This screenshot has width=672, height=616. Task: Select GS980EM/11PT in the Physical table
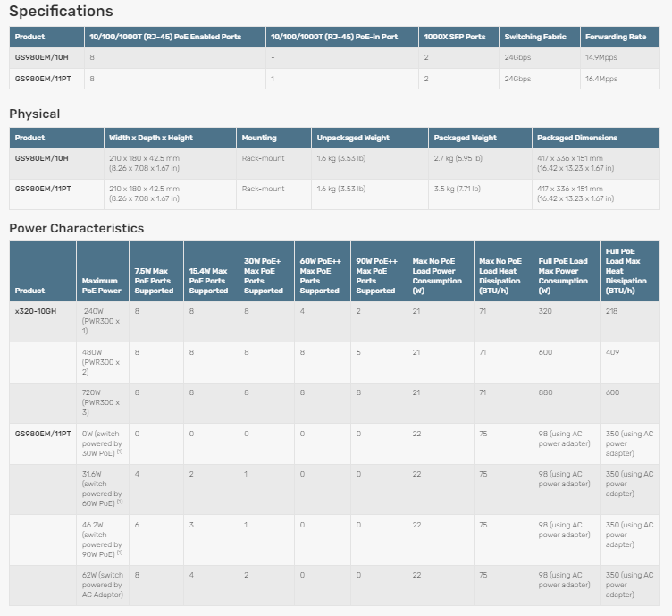(43, 189)
